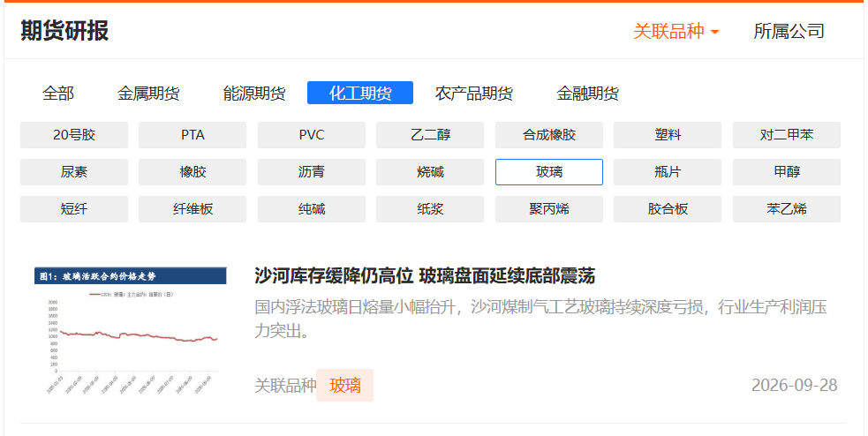The width and height of the screenshot is (868, 436).
Task: Click the article summary starting 国内浮法玻璃
Action: coord(540,319)
